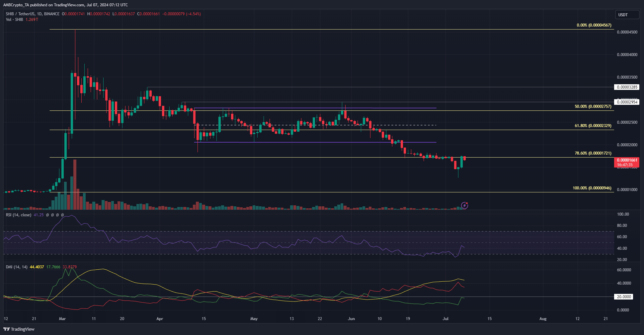Click the Apr date label on time axis

tap(160, 319)
